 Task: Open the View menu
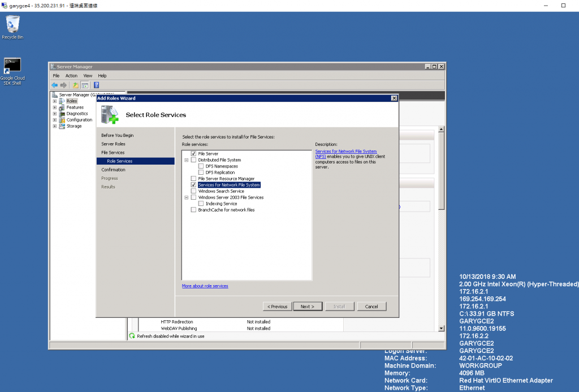click(x=88, y=76)
